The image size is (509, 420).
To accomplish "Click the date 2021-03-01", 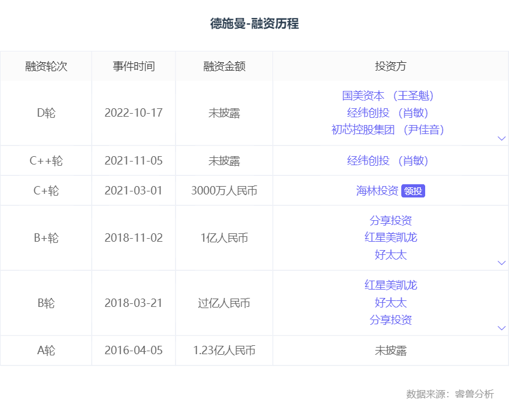I will tap(134, 191).
